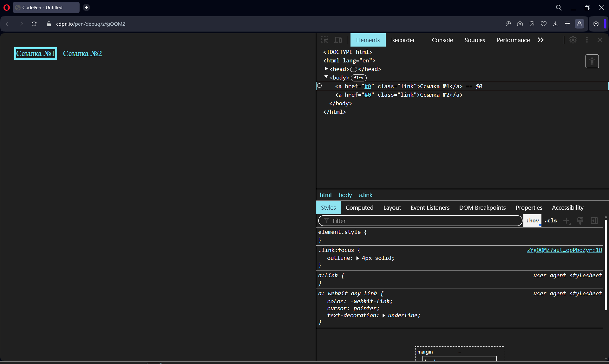Toggle the circle radio button next to a tag
The width and height of the screenshot is (609, 364).
[x=320, y=86]
